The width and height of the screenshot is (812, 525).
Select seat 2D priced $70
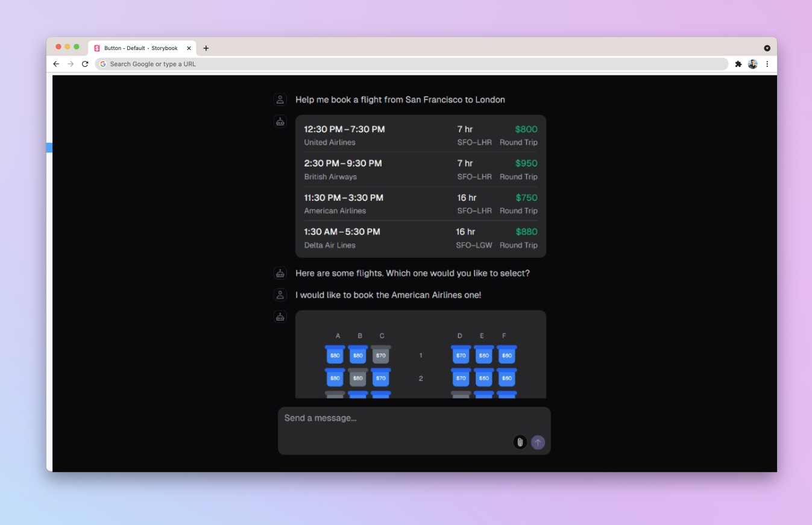pos(461,377)
